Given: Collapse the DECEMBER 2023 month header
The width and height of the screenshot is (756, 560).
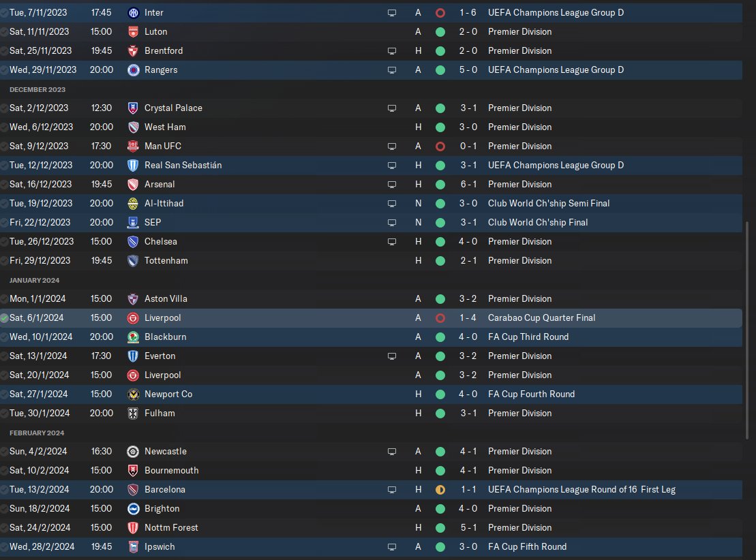Looking at the screenshot, I should tap(37, 90).
